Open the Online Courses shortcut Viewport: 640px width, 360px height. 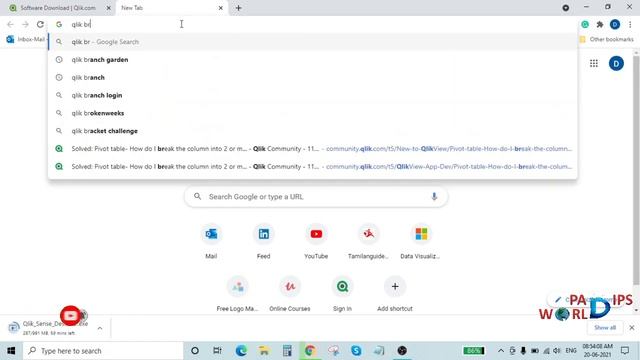pos(290,294)
